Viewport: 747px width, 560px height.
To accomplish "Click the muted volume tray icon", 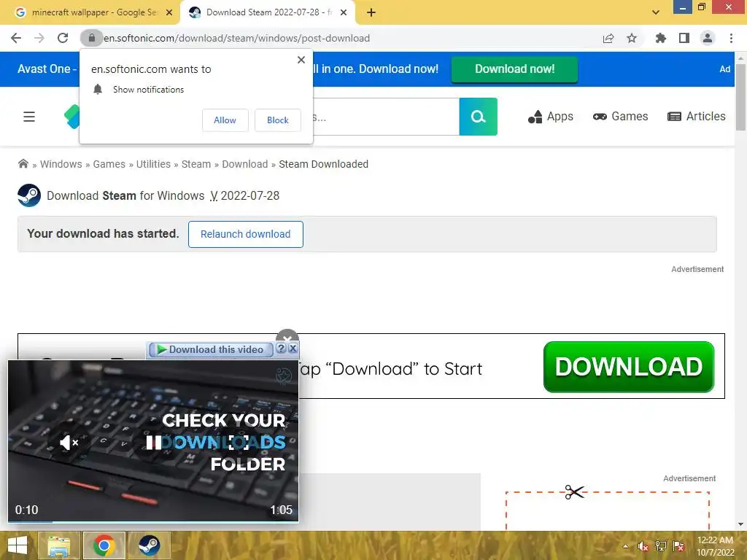I will [x=643, y=546].
